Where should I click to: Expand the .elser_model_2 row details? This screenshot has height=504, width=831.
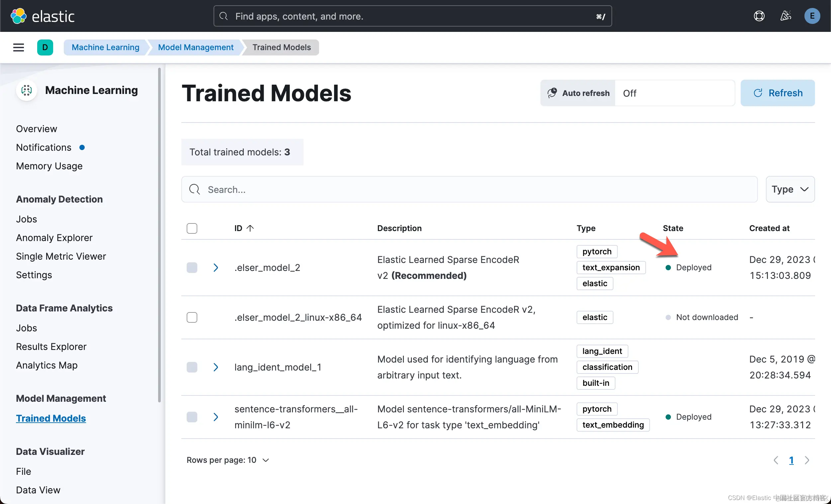coord(216,268)
